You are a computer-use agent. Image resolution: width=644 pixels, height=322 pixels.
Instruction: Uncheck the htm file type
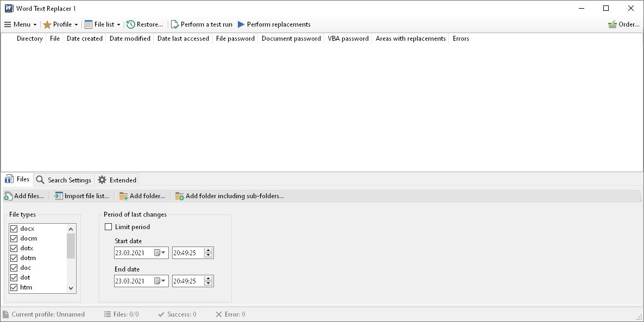14,287
